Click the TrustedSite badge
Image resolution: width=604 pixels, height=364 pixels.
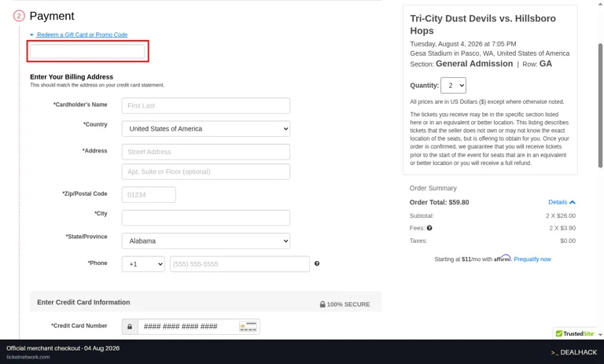575,333
